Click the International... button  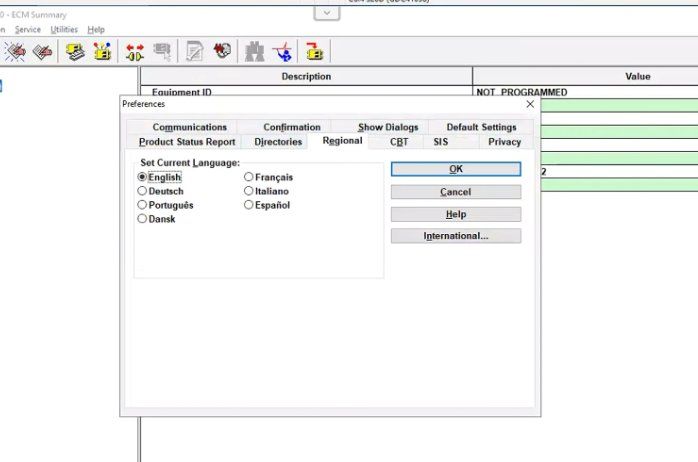(455, 236)
